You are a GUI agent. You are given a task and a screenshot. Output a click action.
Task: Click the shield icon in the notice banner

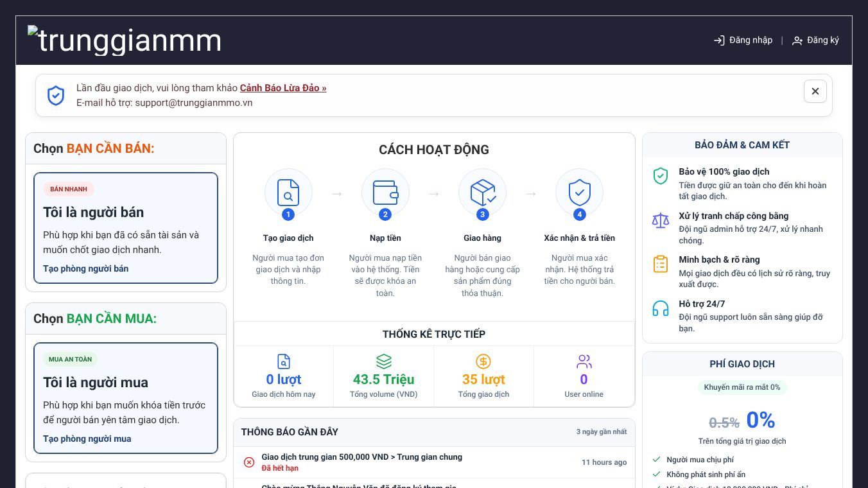(x=56, y=96)
